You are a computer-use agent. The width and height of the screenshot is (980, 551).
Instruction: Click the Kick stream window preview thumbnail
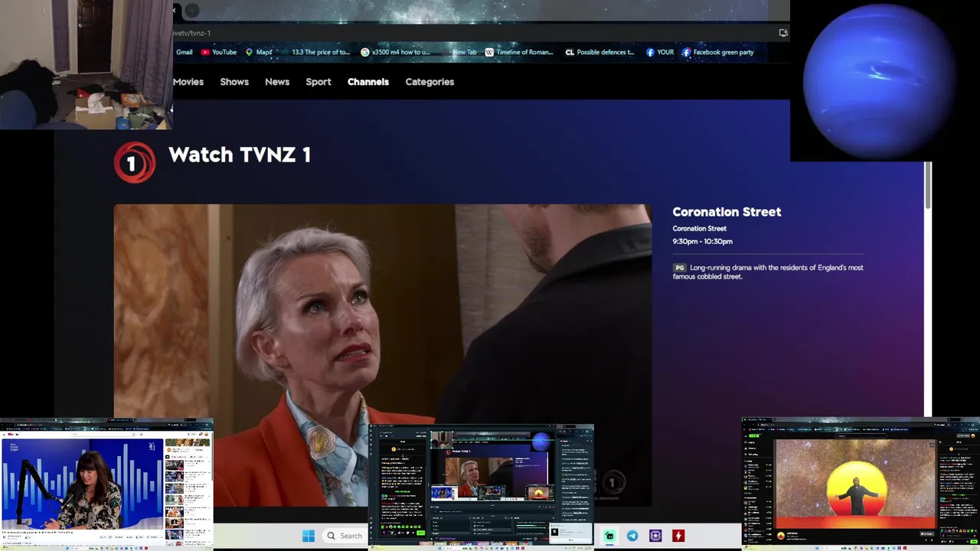[x=861, y=484]
